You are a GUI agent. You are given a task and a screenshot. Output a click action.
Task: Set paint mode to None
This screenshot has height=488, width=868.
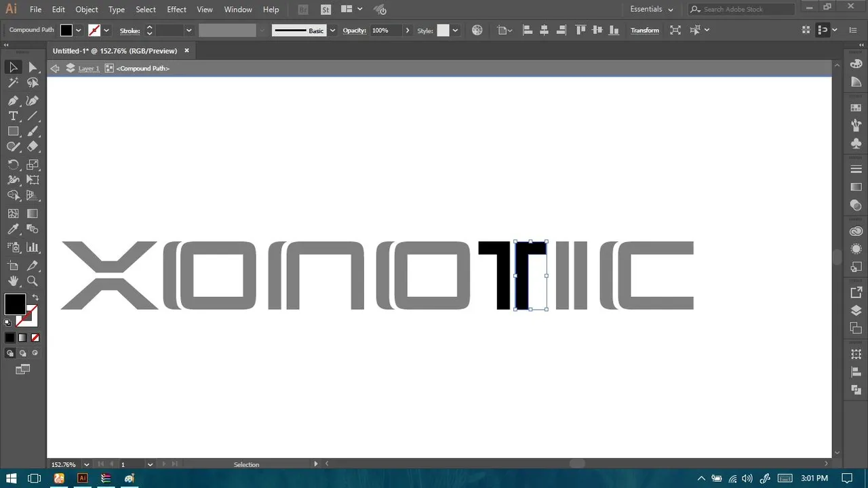[35, 338]
